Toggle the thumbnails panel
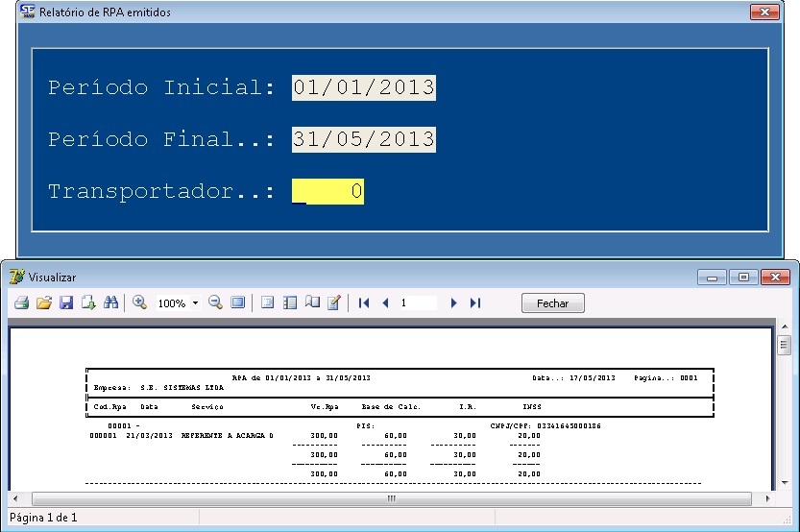 point(290,302)
